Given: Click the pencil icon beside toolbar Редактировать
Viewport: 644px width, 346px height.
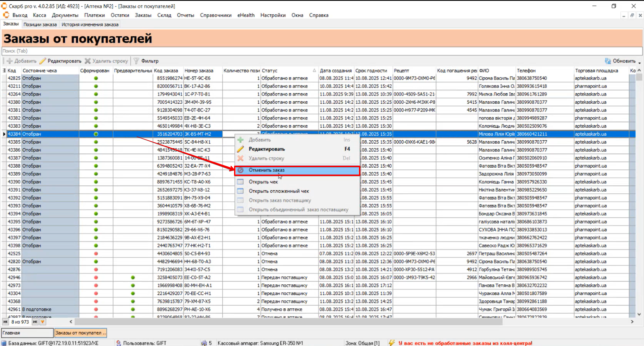Looking at the screenshot, I should (x=42, y=61).
